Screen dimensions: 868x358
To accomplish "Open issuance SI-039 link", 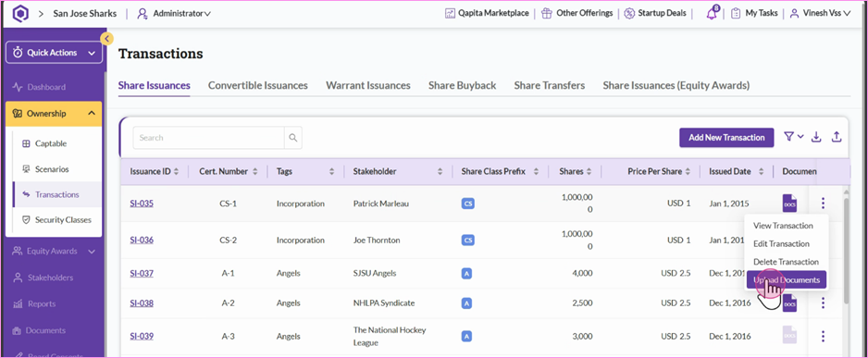I will click(x=142, y=336).
